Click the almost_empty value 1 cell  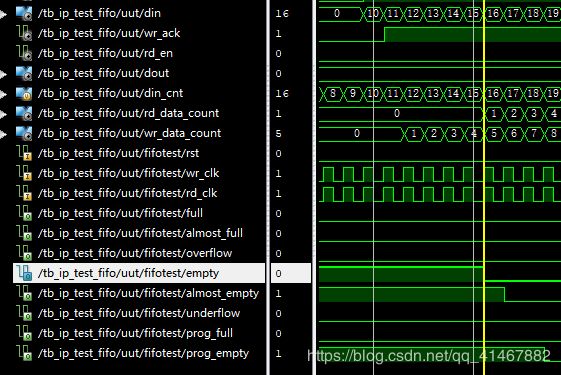278,294
